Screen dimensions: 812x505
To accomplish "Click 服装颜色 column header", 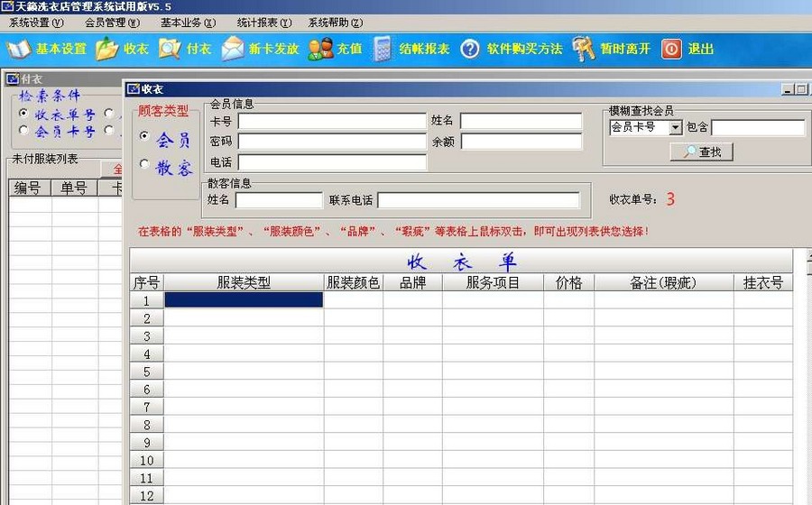I will pyautogui.click(x=353, y=282).
